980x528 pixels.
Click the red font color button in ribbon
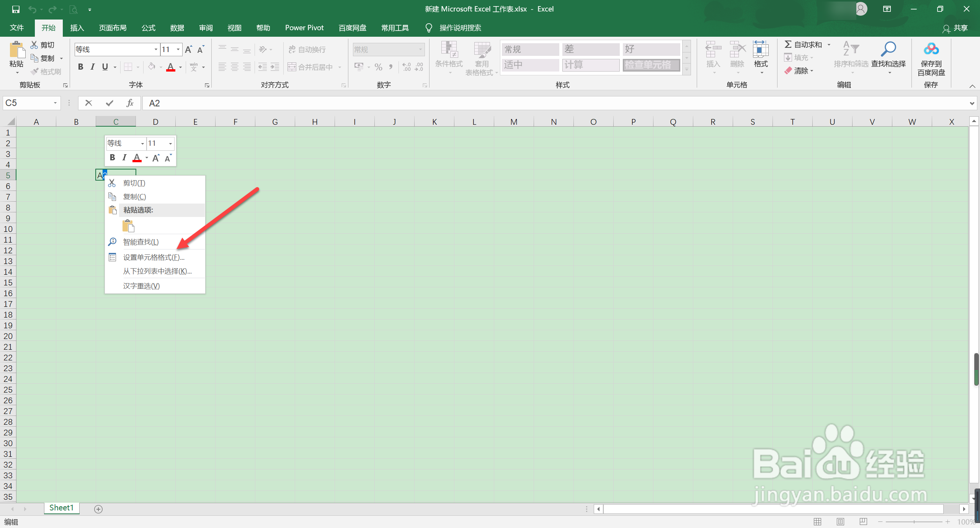[171, 67]
